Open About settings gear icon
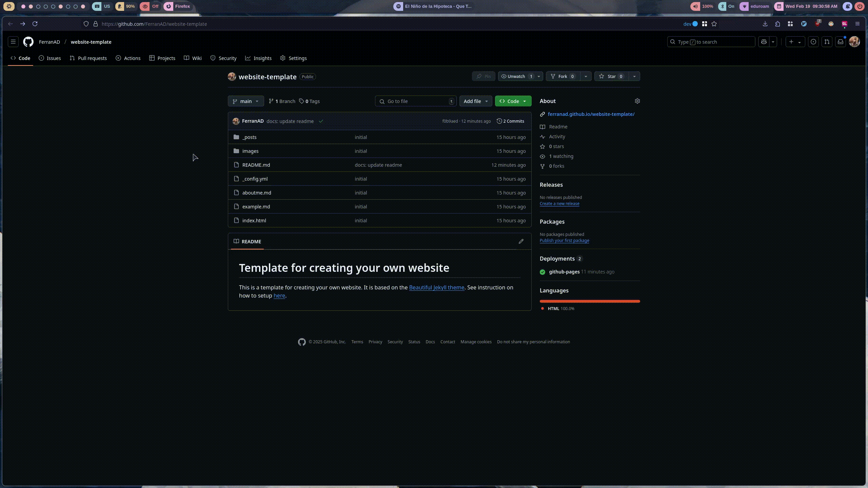Viewport: 868px width, 488px height. tap(637, 101)
